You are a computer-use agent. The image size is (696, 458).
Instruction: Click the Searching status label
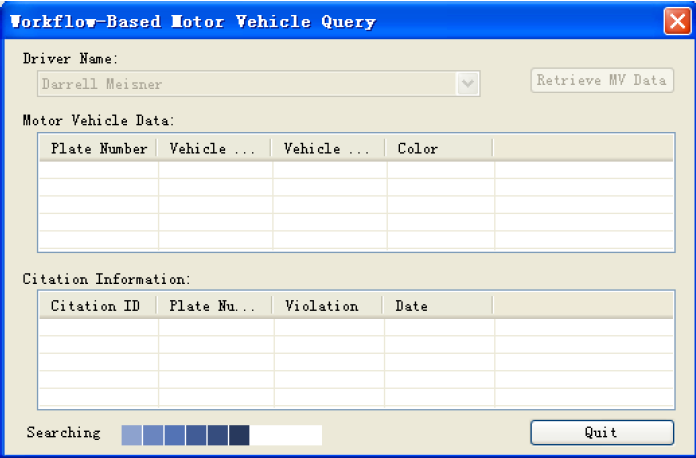63,432
